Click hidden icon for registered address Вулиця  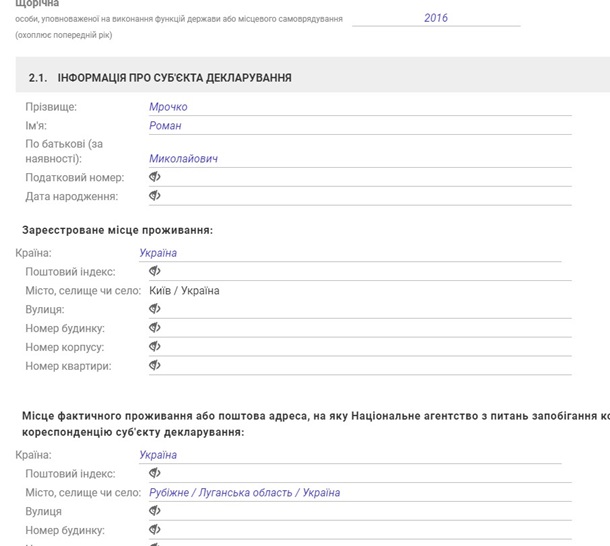pyautogui.click(x=155, y=309)
